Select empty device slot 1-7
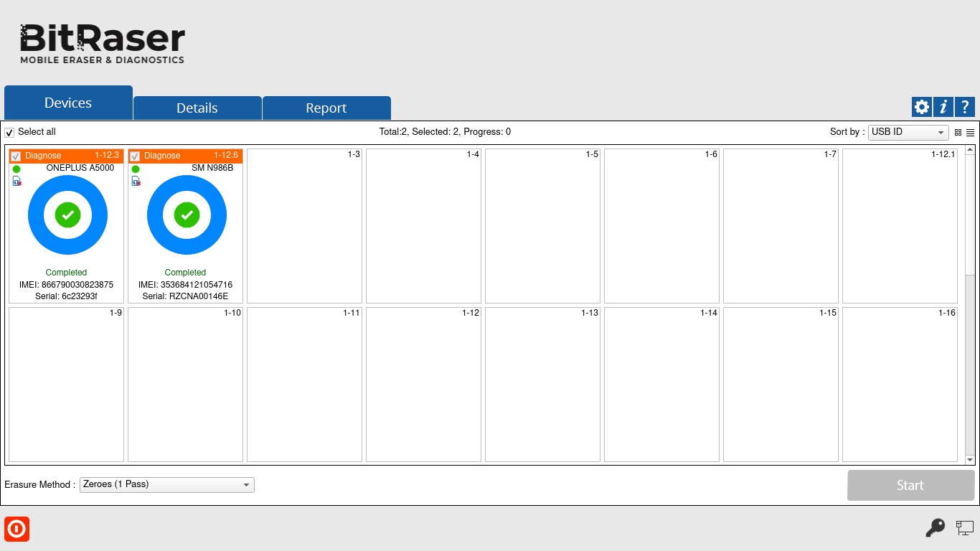Viewport: 980px width, 551px height. tap(781, 226)
